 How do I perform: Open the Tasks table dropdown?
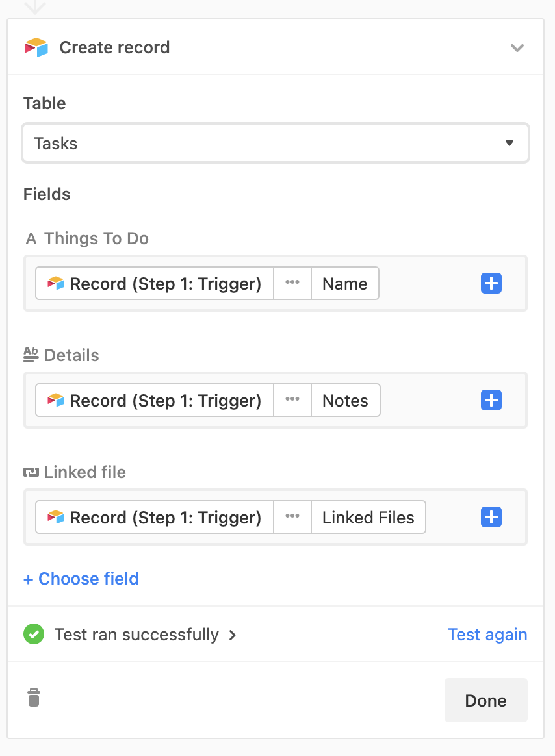pos(276,143)
